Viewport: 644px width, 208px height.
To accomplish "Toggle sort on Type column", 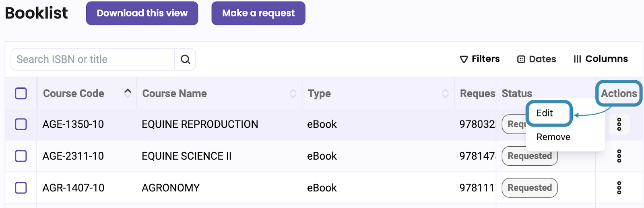I will point(445,94).
